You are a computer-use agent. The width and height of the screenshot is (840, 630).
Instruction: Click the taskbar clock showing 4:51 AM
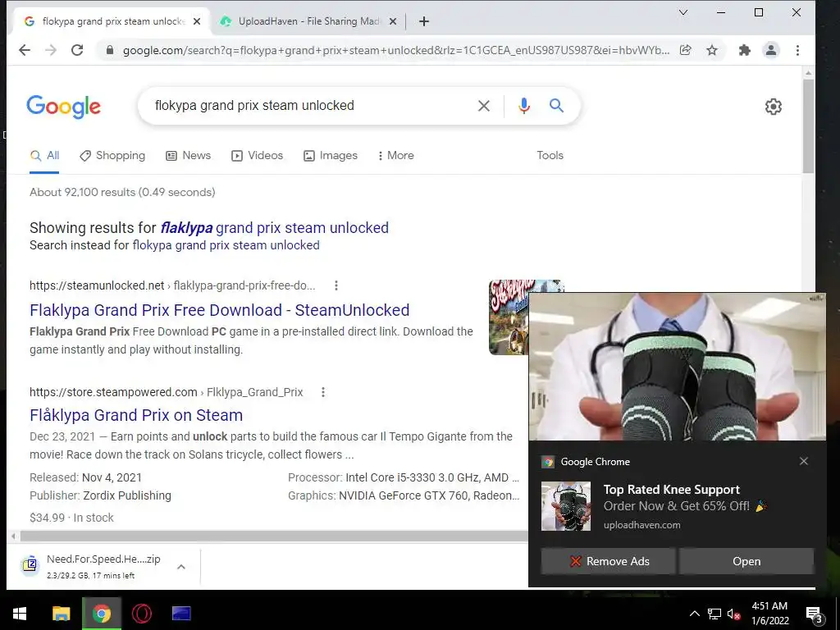[769, 614]
